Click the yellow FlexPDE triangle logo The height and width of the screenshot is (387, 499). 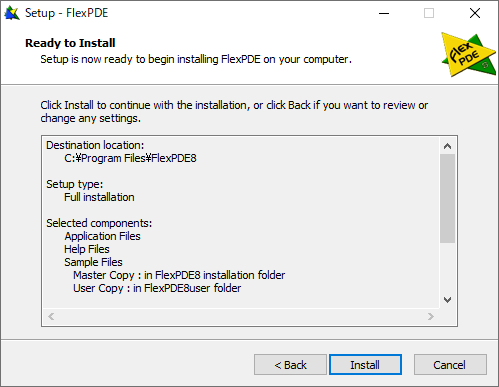(x=468, y=55)
